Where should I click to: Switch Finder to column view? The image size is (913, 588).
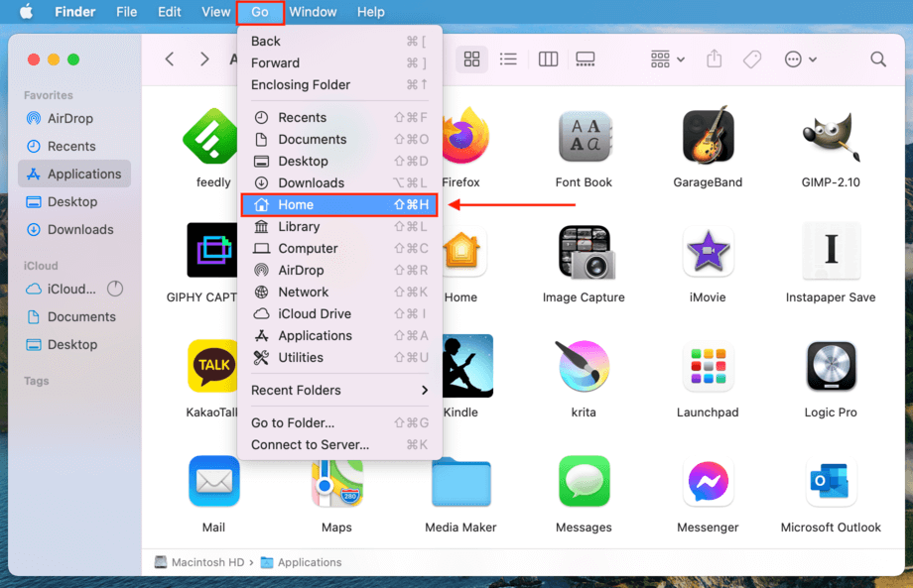[x=548, y=59]
